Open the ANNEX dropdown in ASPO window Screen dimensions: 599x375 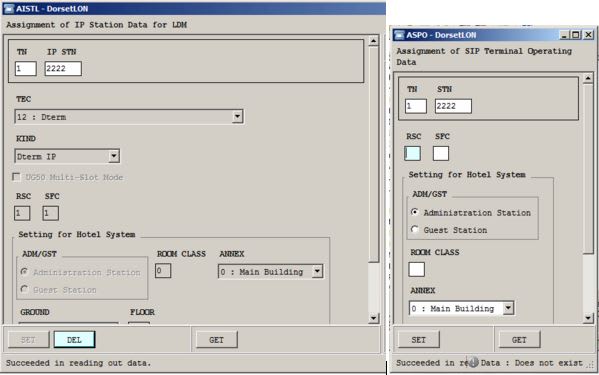[x=508, y=308]
